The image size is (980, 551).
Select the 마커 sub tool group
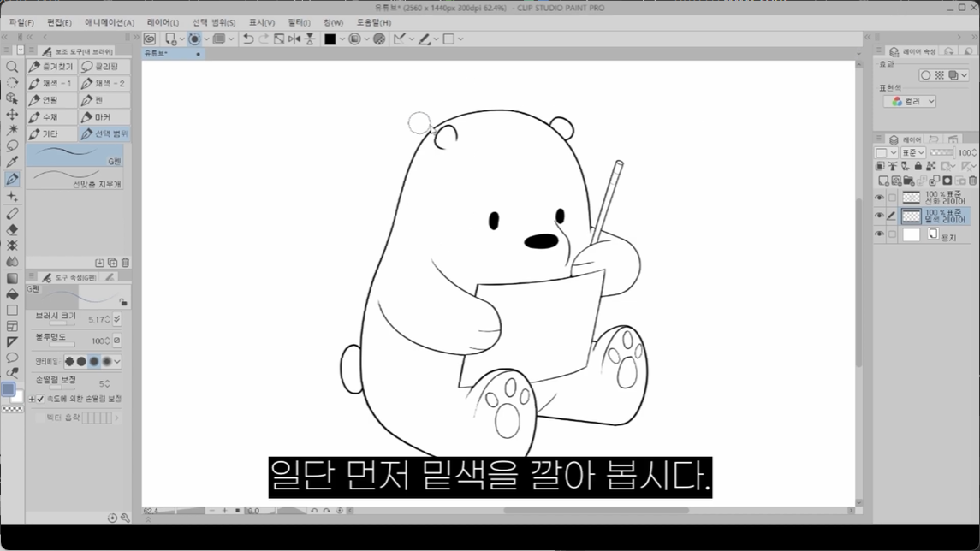[104, 117]
